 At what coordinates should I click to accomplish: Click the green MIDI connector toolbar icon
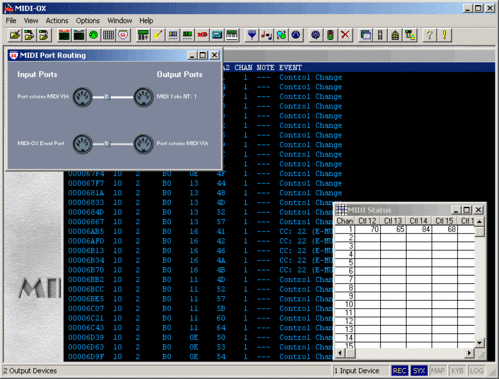coord(94,35)
